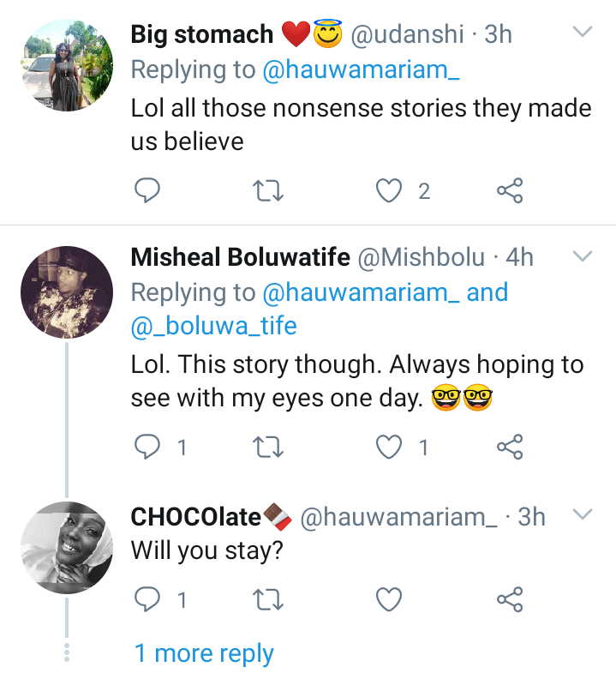Open dropdown arrow on Big stomach's tweet
616x685 pixels.
point(583,33)
